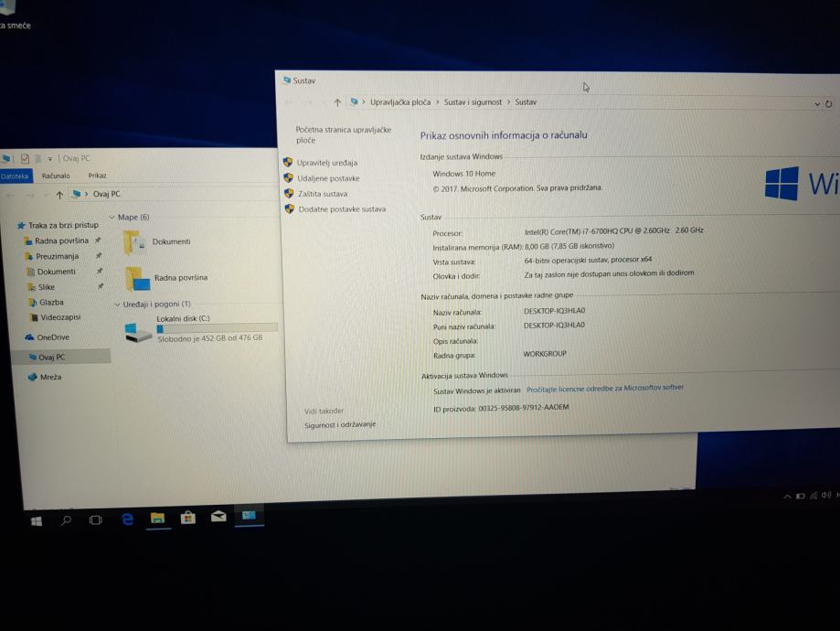Show hidden system tray icons
Viewport: 840px width, 631px height.
tap(787, 497)
